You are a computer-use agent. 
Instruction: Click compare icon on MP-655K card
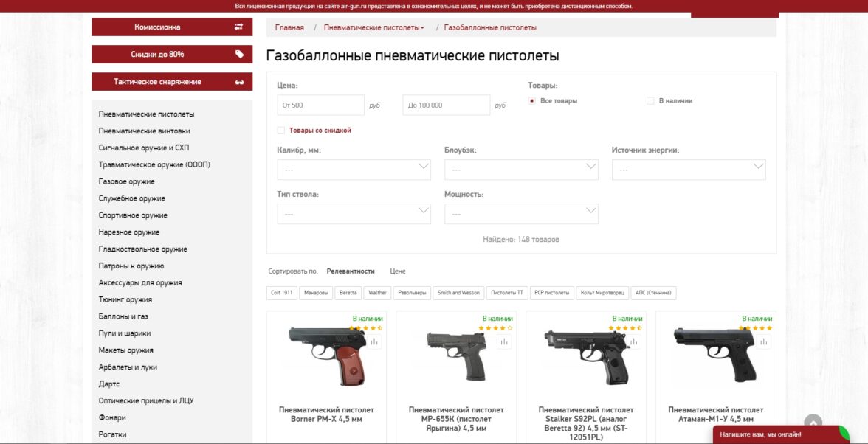point(503,341)
